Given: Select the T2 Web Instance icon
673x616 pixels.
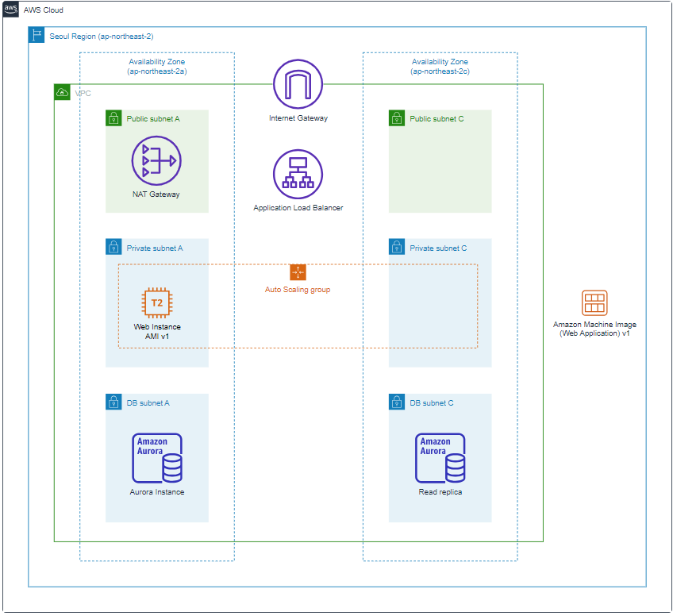Looking at the screenshot, I should click(157, 302).
